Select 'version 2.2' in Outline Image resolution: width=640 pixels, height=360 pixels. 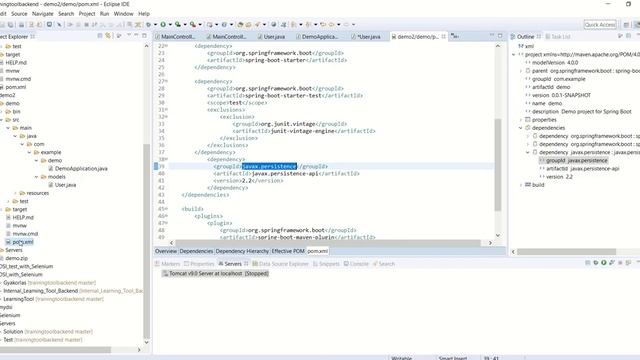[556, 177]
